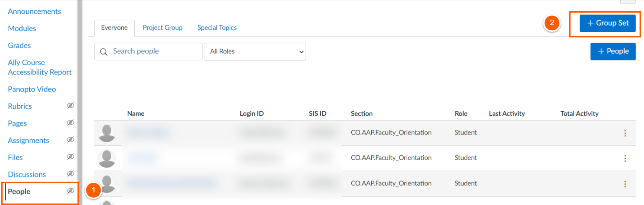Image resolution: width=644 pixels, height=205 pixels.
Task: Click first row's CO.AAP.Faculty_Orientation section
Action: click(x=391, y=133)
